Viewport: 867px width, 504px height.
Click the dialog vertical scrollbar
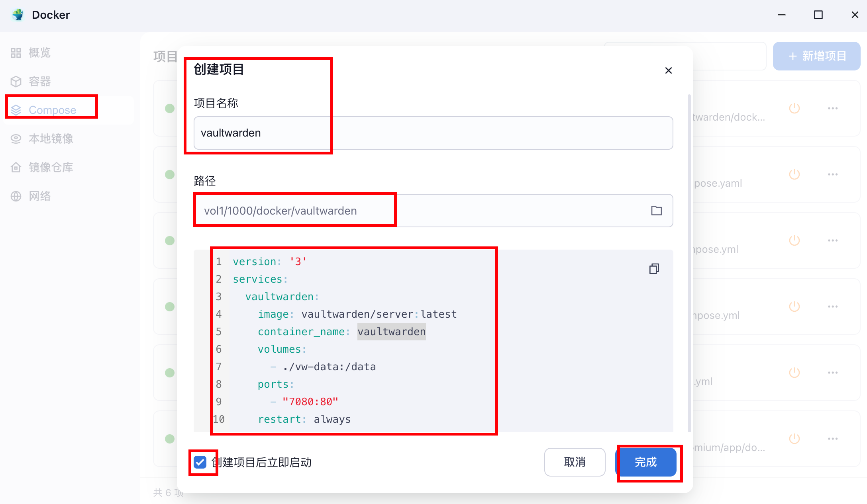pos(689,263)
